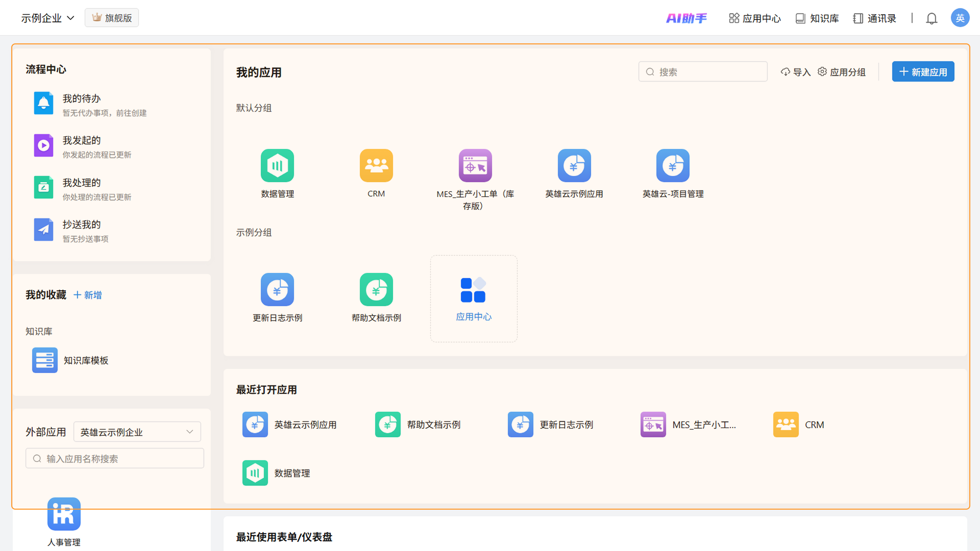
Task: Click the user avatar menu
Action: [960, 18]
